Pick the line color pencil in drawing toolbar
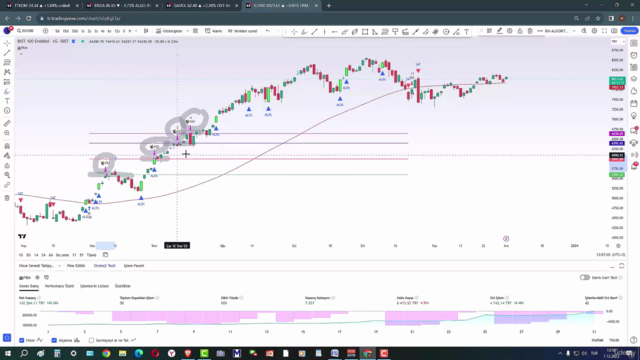 500,31
